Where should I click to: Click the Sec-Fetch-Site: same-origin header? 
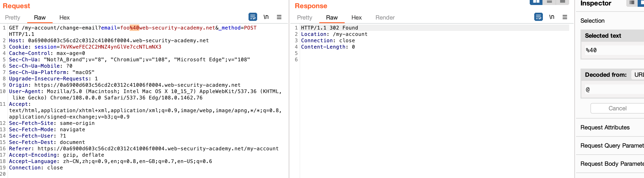tap(52, 123)
